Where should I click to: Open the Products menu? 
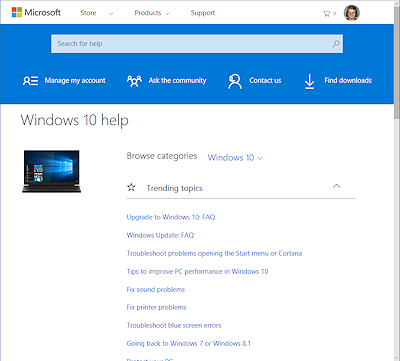pos(148,13)
